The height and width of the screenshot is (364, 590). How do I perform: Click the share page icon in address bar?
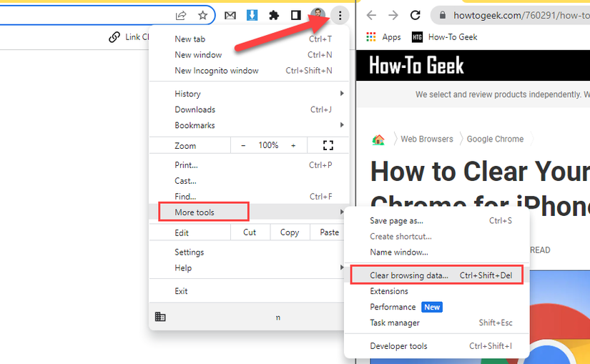(181, 16)
